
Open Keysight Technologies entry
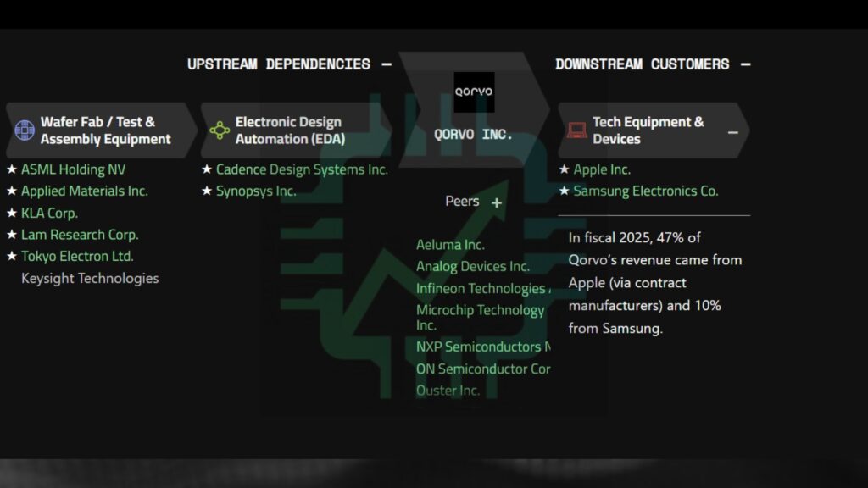(x=90, y=278)
